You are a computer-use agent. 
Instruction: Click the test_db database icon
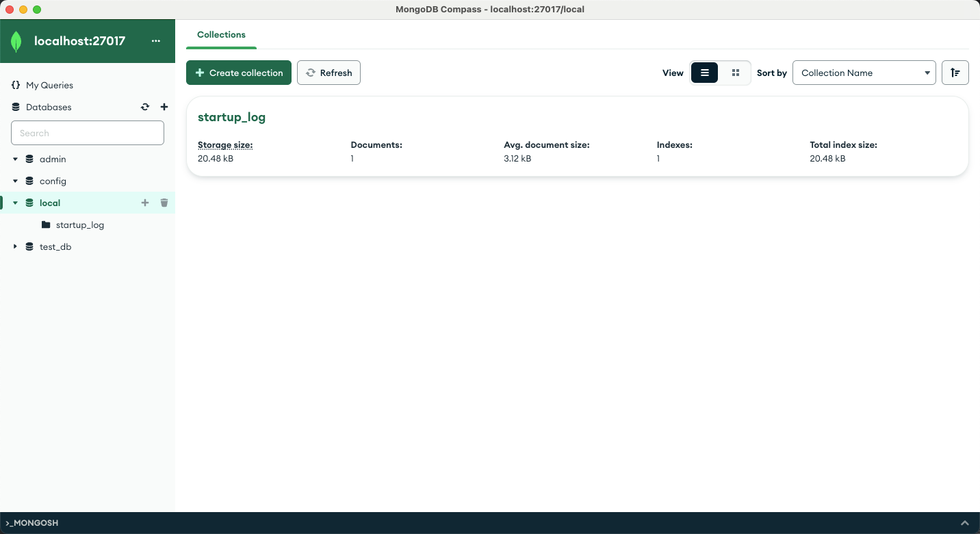click(29, 247)
